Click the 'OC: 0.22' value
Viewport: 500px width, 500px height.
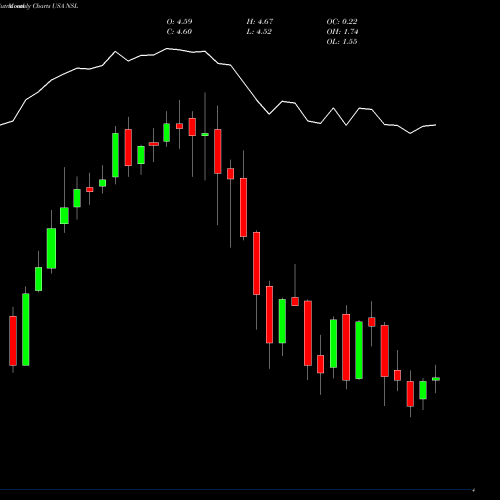(342, 22)
